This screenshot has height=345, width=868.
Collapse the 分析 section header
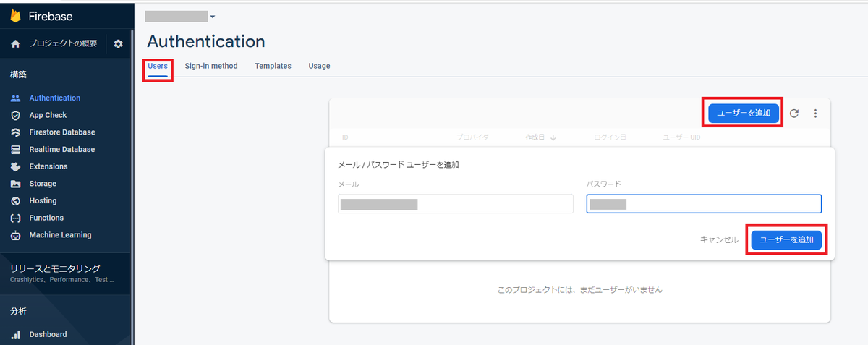[19, 311]
